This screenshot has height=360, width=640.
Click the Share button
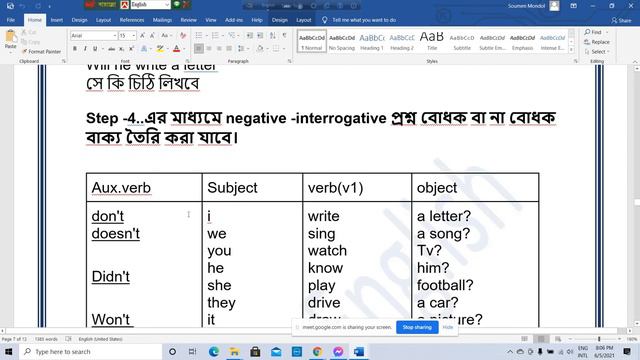pyautogui.click(x=621, y=20)
